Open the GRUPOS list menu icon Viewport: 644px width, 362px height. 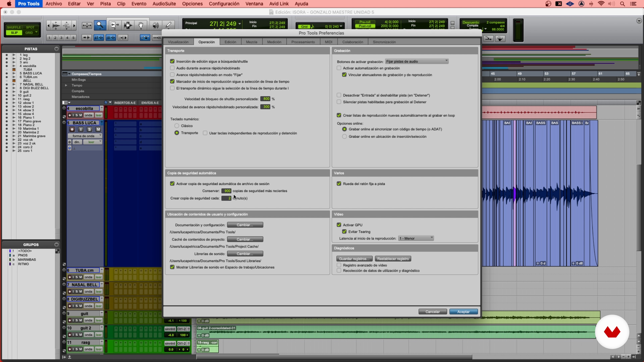coord(57,245)
